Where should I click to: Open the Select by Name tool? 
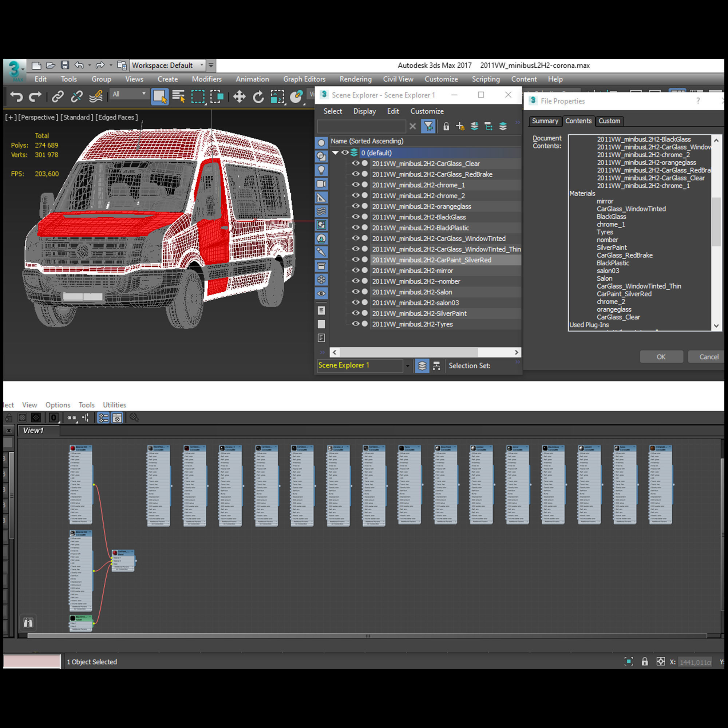click(179, 96)
